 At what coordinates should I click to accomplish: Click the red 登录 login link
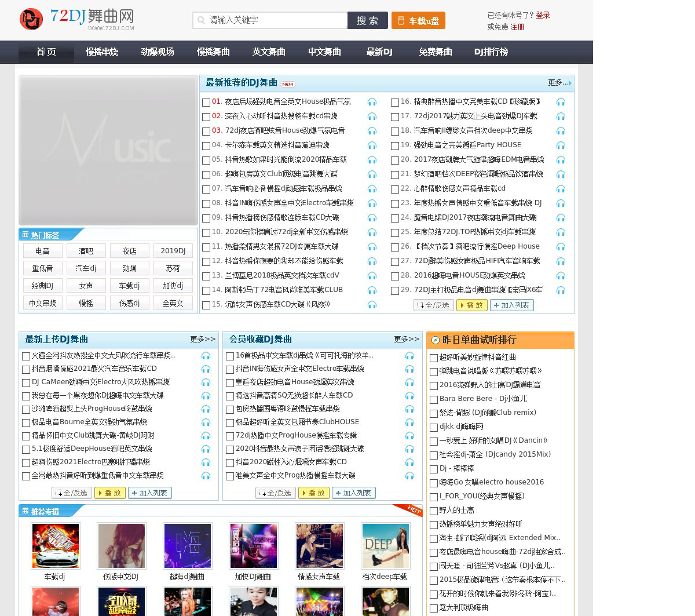(543, 15)
